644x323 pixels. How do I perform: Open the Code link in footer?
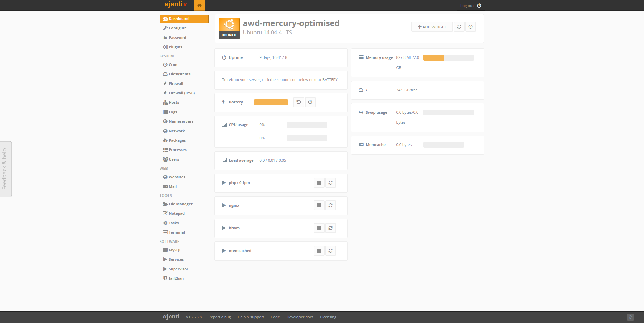[x=275, y=317]
